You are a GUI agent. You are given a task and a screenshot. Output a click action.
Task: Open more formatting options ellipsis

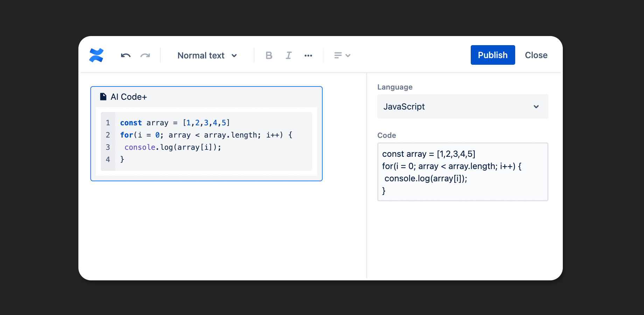click(308, 55)
